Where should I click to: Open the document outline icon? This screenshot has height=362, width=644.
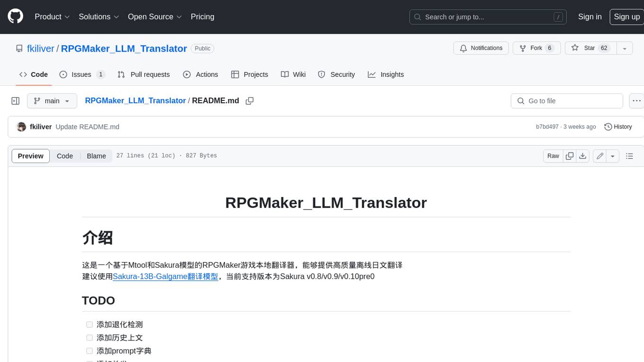629,156
